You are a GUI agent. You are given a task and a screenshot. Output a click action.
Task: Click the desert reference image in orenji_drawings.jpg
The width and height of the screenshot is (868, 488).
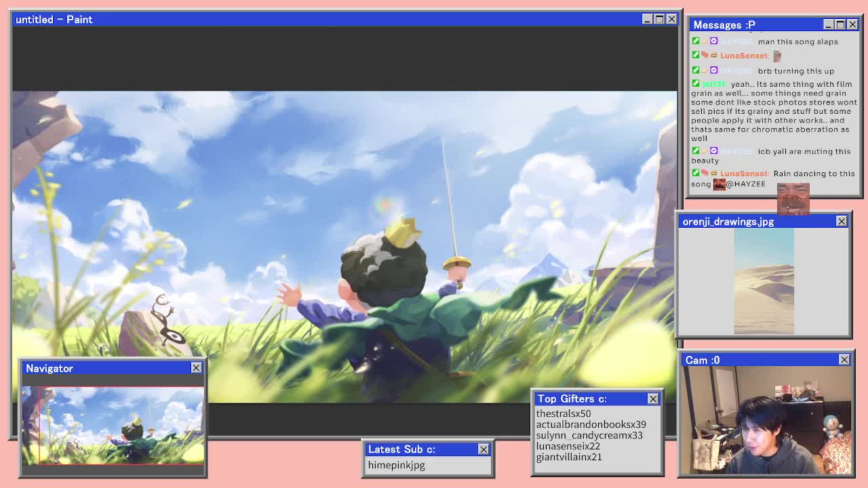pos(764,281)
